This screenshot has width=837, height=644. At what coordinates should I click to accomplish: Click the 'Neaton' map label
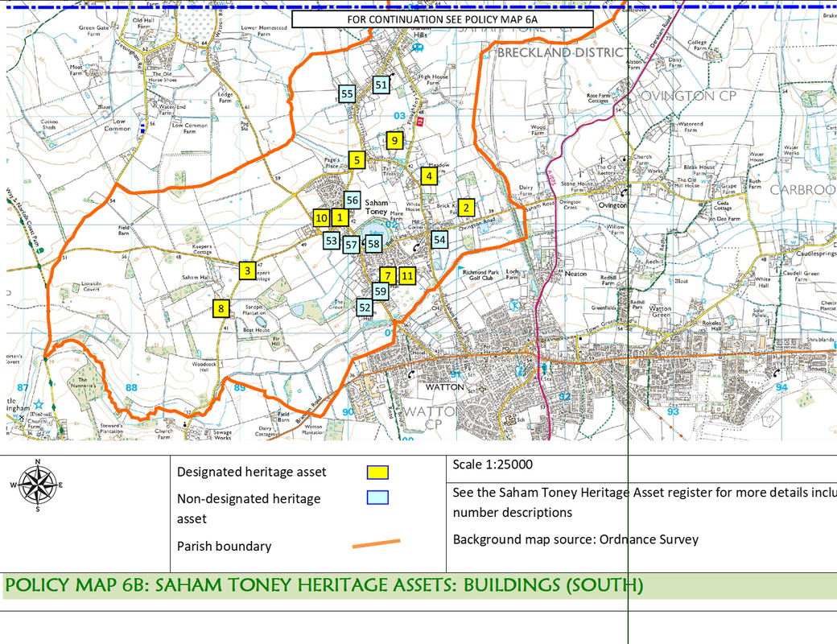[x=576, y=274]
